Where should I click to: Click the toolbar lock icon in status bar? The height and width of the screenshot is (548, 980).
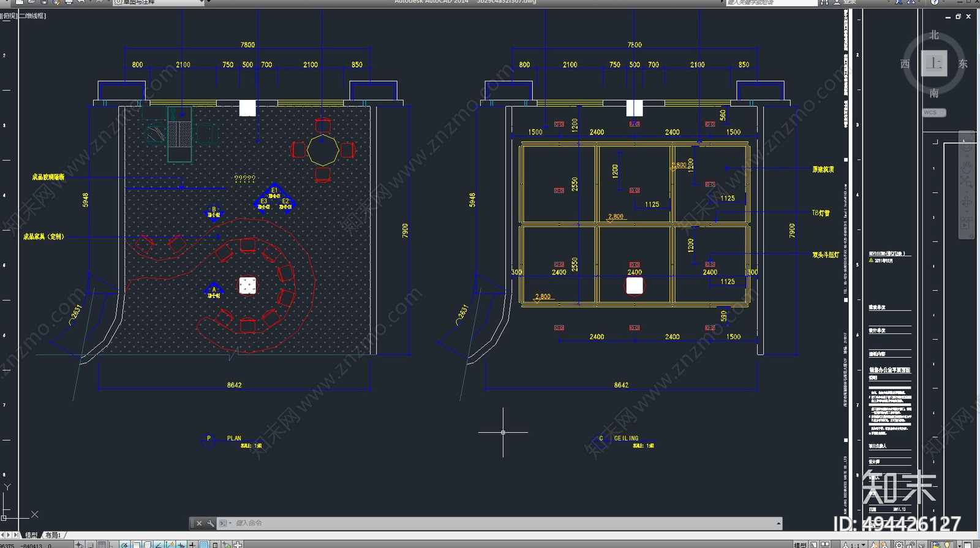tap(911, 544)
